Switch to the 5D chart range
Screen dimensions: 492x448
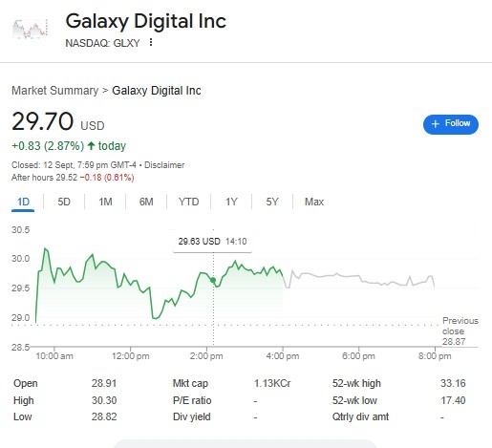point(64,202)
